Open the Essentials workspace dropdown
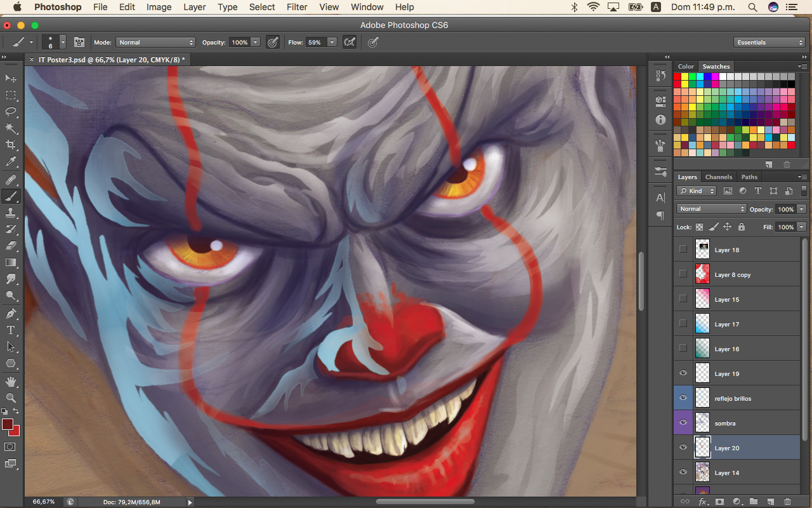The image size is (812, 508). [769, 43]
